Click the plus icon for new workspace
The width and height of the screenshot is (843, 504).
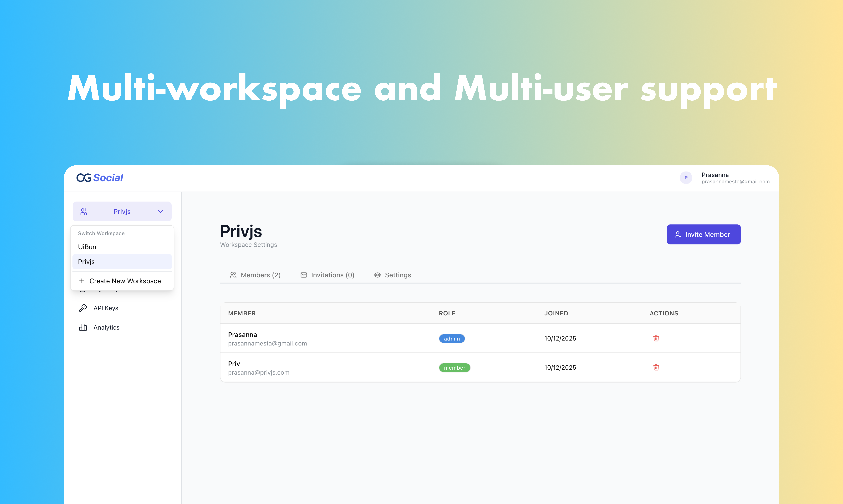pyautogui.click(x=82, y=281)
